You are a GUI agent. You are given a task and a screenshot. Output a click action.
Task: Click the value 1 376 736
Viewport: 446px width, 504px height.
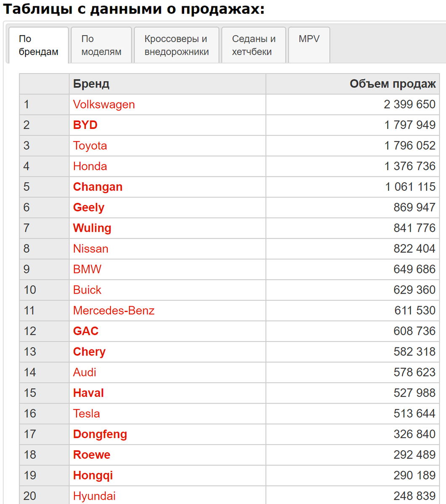410,166
